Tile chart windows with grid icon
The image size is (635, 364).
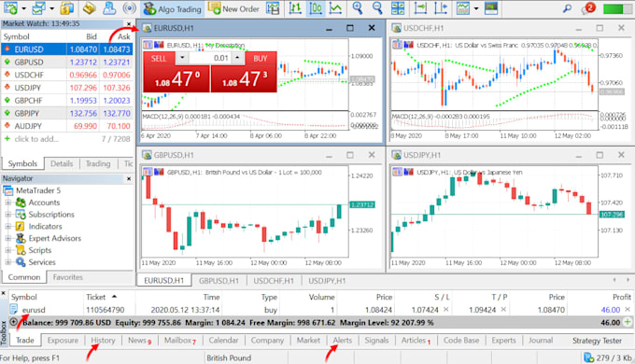pos(397,8)
